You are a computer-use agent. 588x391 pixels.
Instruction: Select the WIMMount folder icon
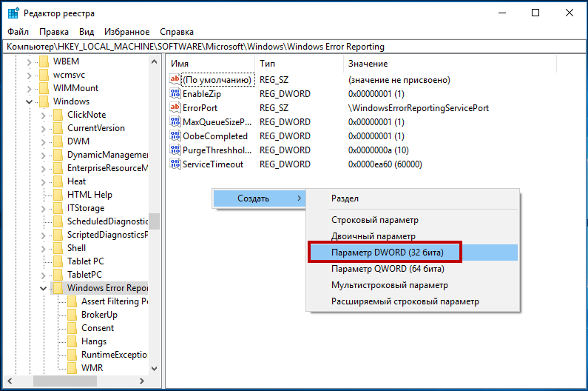point(44,88)
